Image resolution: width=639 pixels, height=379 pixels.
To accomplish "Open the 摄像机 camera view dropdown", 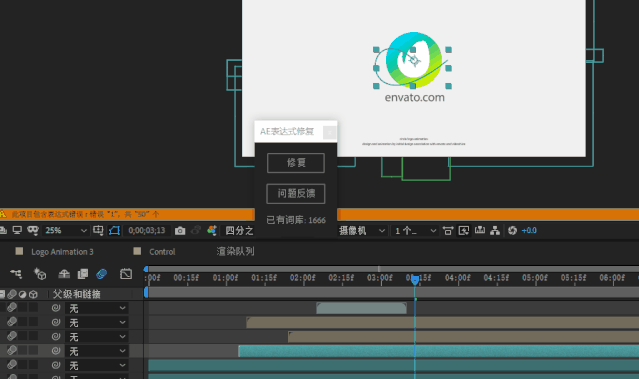I will pyautogui.click(x=362, y=231).
